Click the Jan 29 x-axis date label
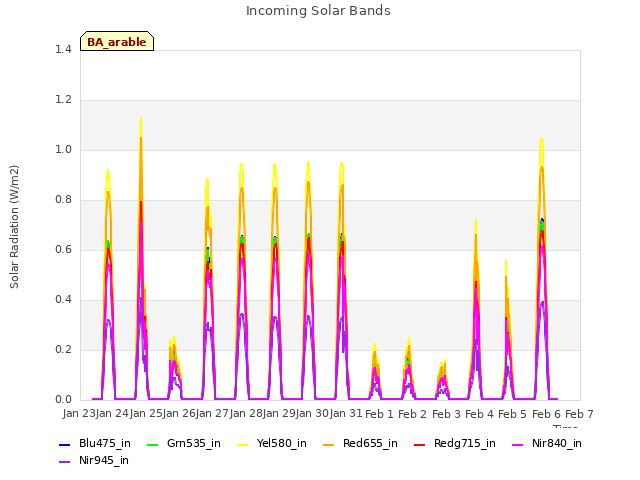Viewport: 640px width, 480px height. coord(279,413)
